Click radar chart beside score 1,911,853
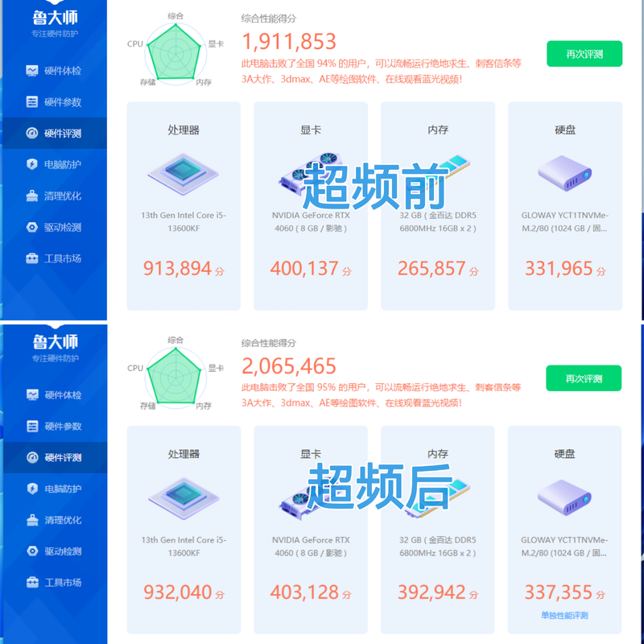 tap(175, 54)
